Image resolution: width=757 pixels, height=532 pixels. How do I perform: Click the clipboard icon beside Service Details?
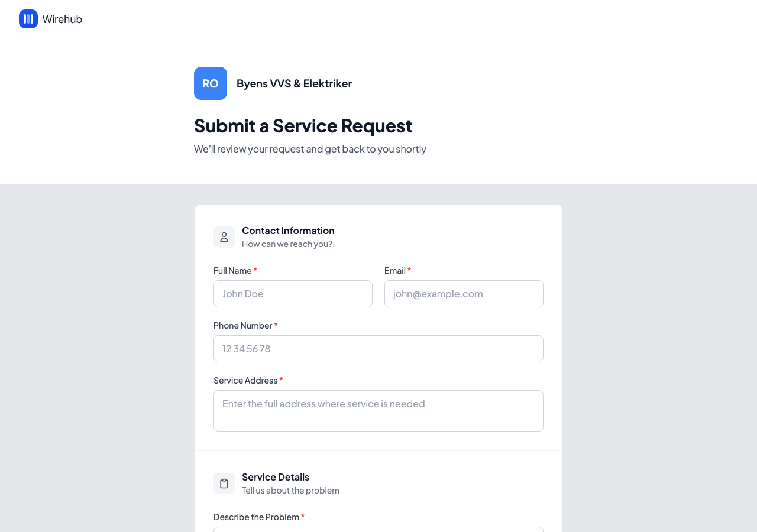(224, 484)
